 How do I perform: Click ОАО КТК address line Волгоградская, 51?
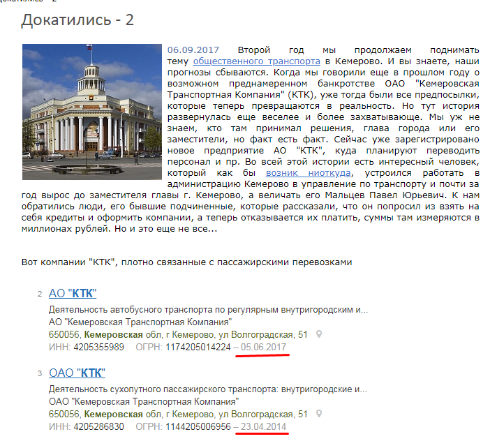(x=178, y=414)
